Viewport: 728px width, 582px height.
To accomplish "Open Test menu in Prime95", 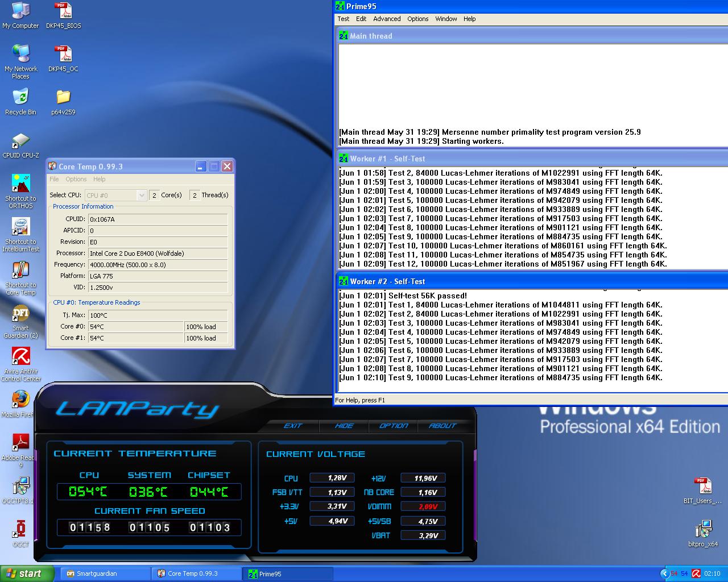I will (x=344, y=19).
